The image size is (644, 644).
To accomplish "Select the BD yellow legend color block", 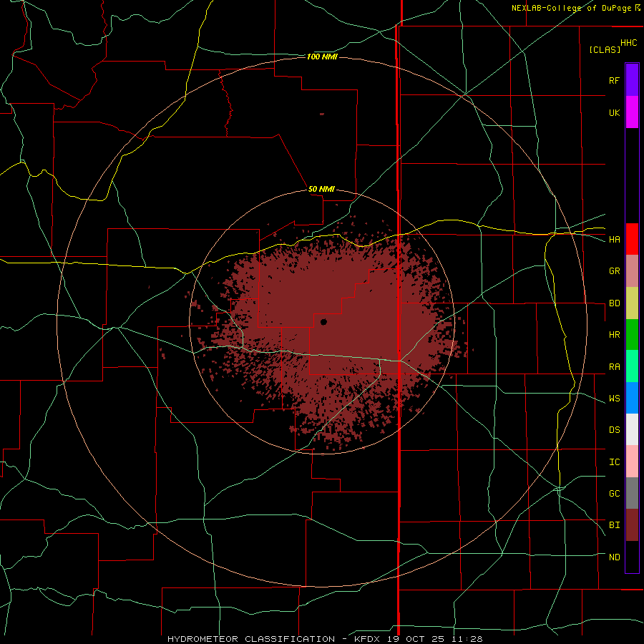I will (x=632, y=303).
